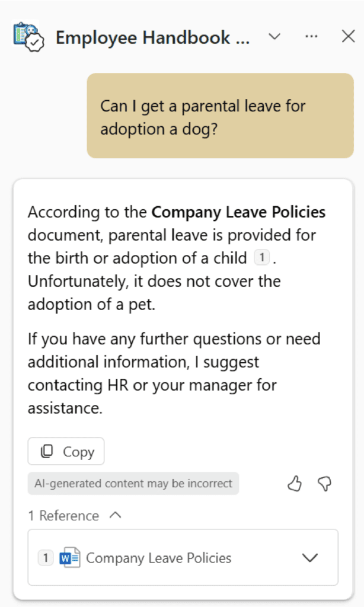Viewport: 364px width, 607px height.
Task: Click the copy icon inside the Copy button
Action: [47, 451]
